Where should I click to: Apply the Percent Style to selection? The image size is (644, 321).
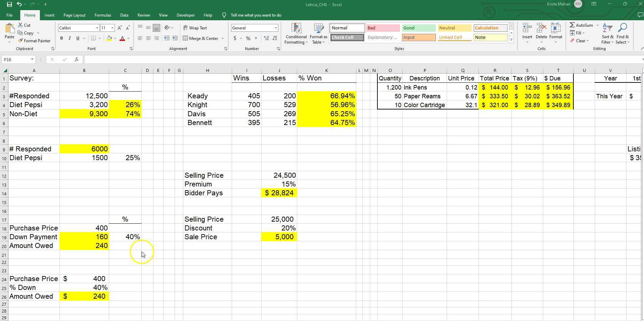[248, 38]
